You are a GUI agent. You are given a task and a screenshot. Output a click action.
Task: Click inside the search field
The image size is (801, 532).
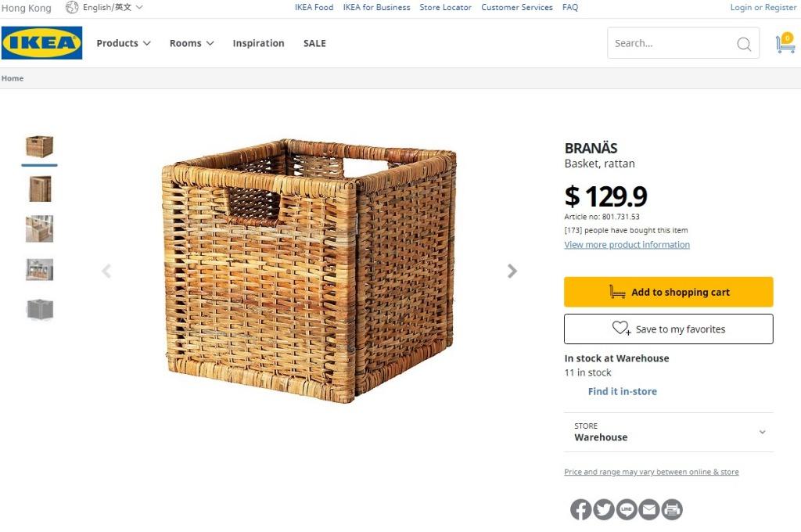pos(673,43)
